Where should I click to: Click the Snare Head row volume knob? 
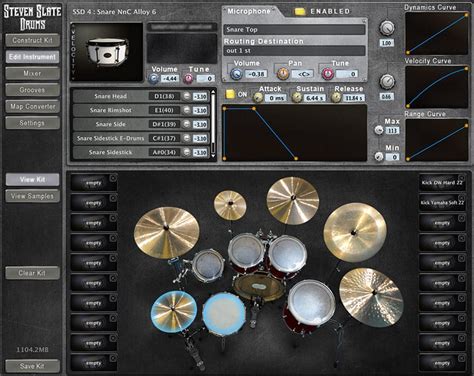tap(187, 96)
